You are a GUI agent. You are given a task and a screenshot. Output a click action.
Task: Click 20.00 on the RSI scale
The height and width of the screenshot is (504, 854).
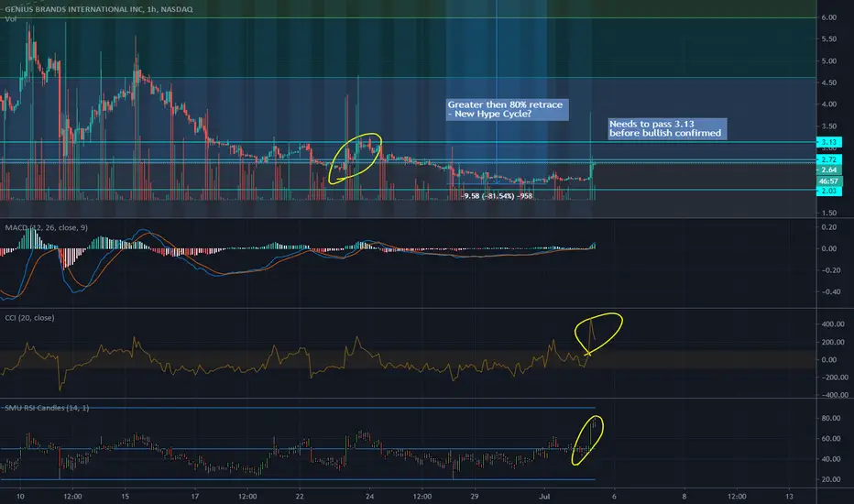[830, 479]
